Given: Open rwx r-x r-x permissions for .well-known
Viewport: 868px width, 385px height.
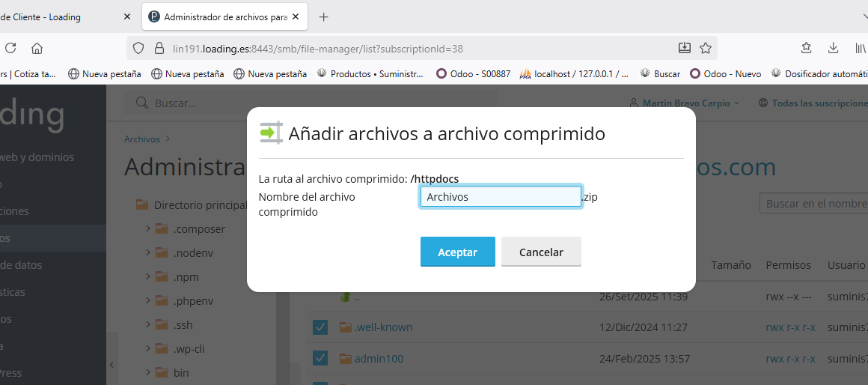Looking at the screenshot, I should click(790, 327).
